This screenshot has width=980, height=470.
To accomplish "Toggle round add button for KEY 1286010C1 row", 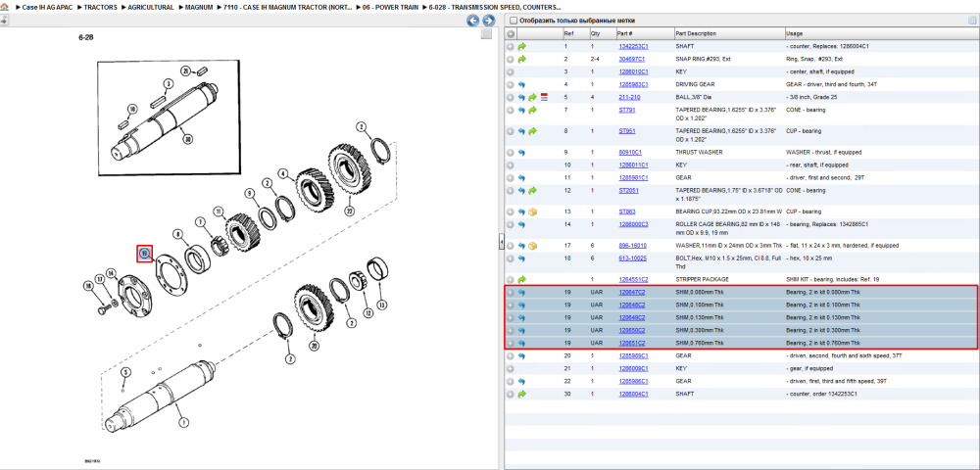I will coord(511,71).
